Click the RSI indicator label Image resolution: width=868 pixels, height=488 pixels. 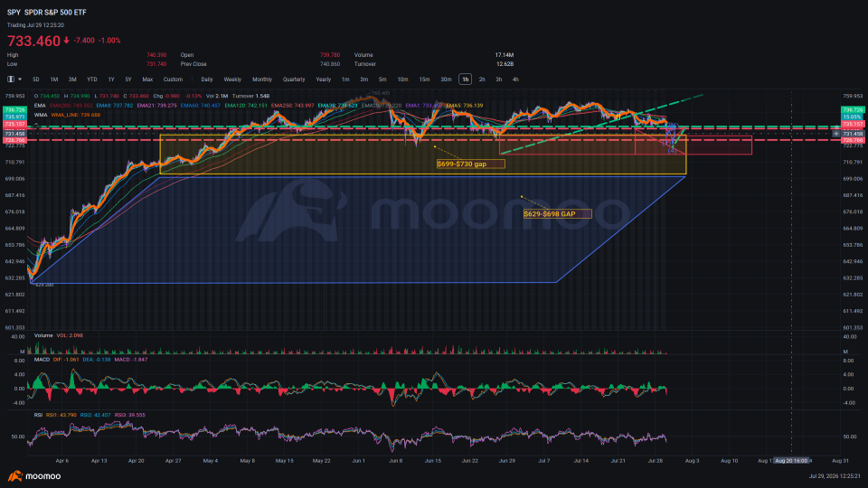pos(38,415)
